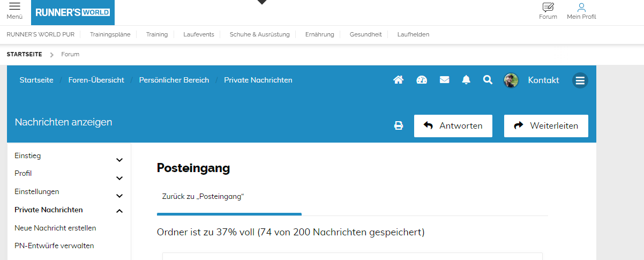Click the envelope messages icon

tap(444, 80)
